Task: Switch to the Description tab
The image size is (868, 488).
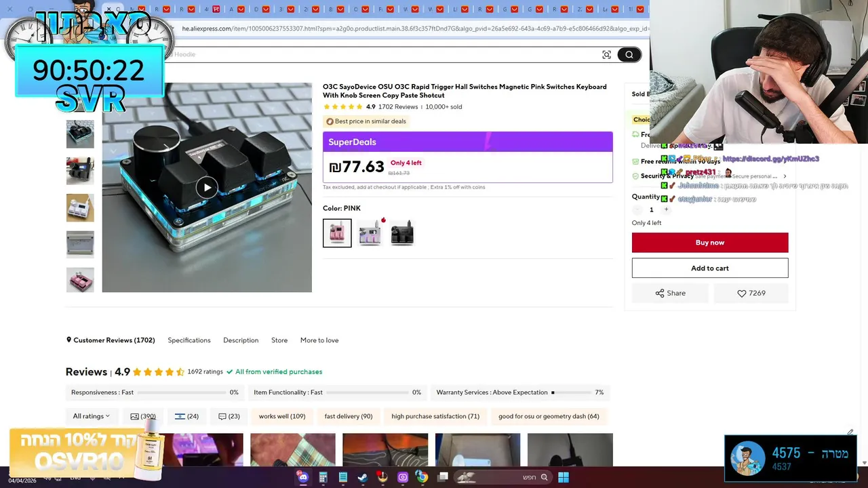Action: [241, 340]
